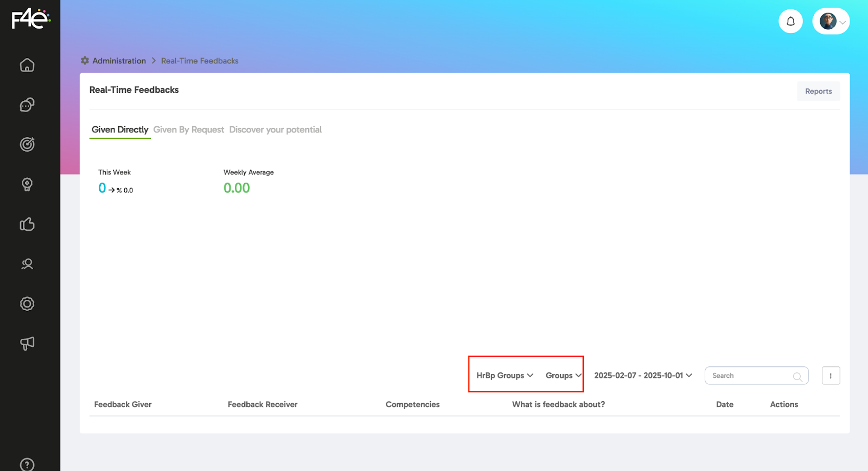Screen dimensions: 868x471
Task: Click the Reports button
Action: click(x=818, y=91)
